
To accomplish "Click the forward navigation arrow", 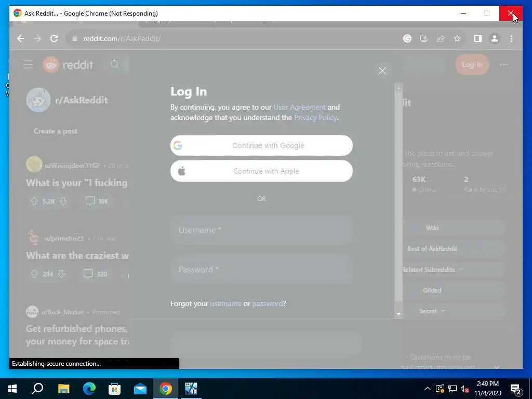I will click(37, 38).
